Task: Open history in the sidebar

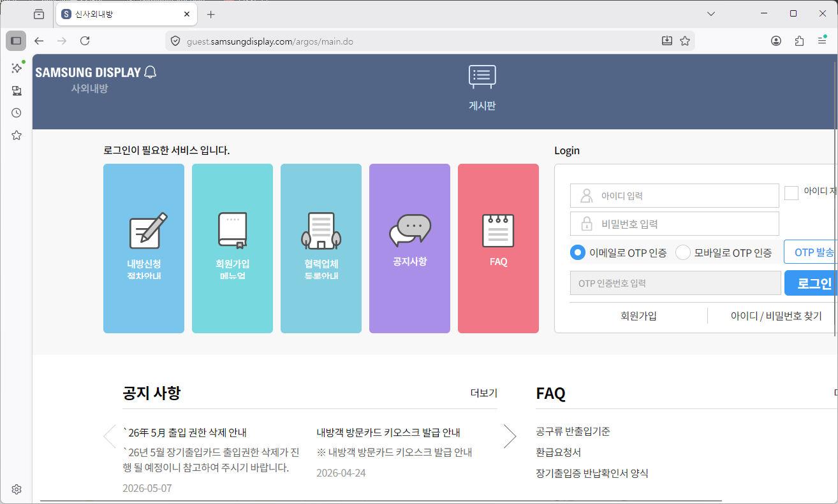Action: pos(17,113)
